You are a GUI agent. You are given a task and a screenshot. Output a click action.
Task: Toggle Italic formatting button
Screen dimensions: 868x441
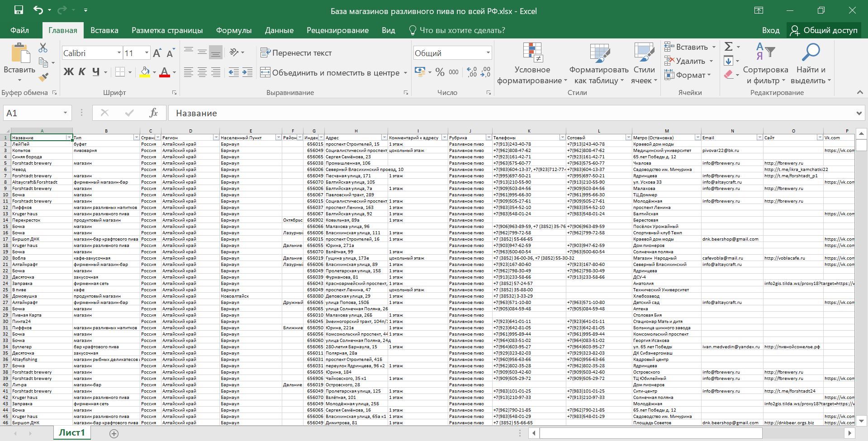click(x=82, y=72)
